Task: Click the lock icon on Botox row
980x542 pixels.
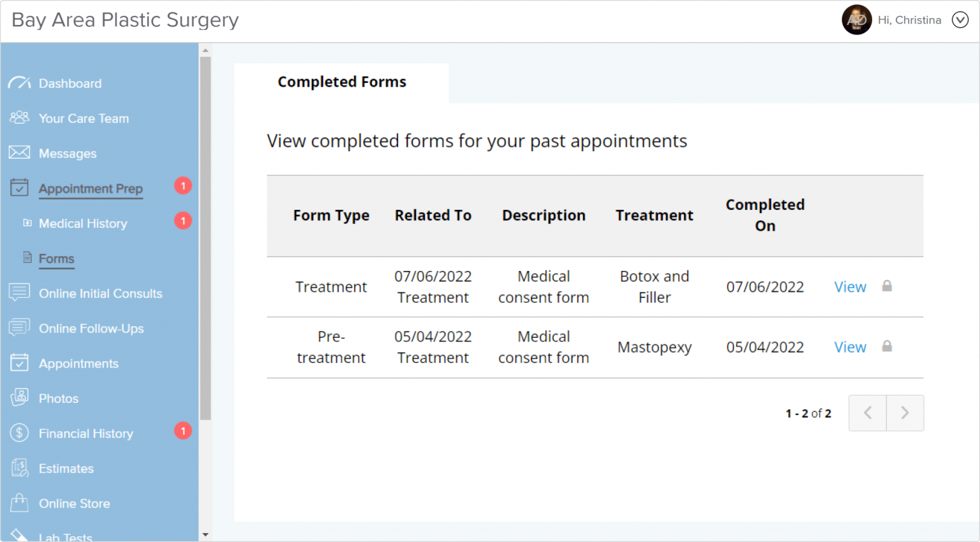Action: [x=887, y=286]
